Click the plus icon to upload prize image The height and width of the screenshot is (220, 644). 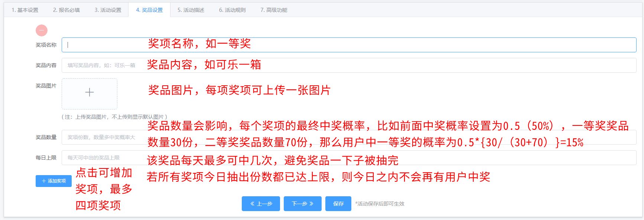90,93
